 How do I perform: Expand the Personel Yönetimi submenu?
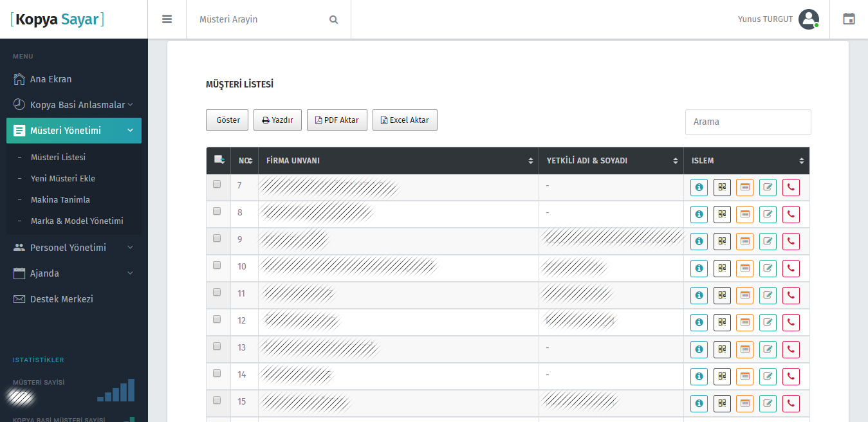[x=73, y=248]
